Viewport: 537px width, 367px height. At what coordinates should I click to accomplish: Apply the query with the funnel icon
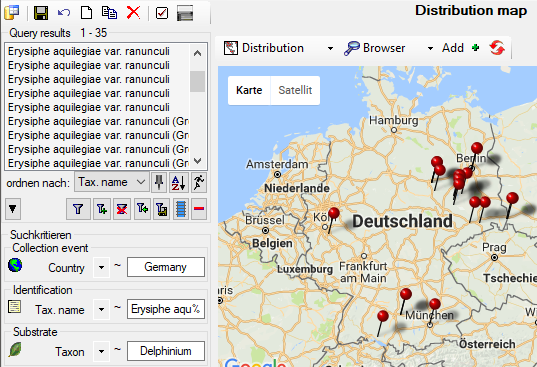pyautogui.click(x=78, y=208)
